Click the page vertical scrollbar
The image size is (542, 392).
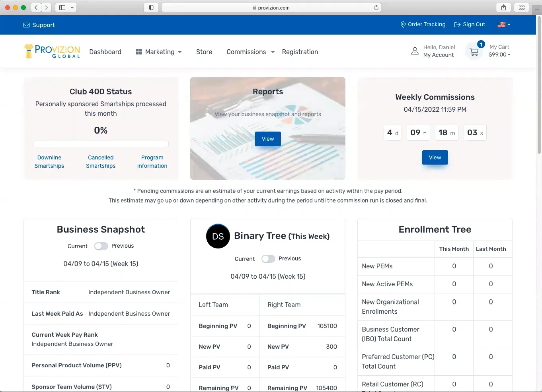click(x=539, y=85)
